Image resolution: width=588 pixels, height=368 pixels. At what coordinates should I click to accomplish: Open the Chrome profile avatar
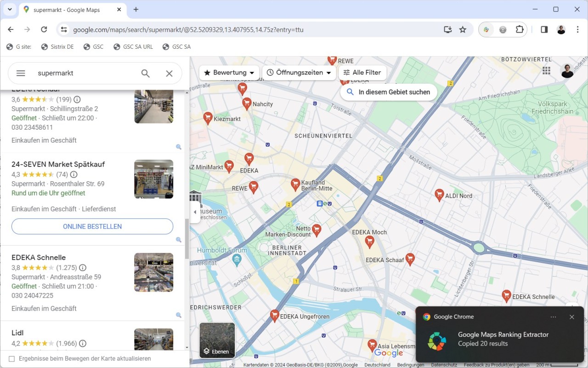click(x=561, y=29)
